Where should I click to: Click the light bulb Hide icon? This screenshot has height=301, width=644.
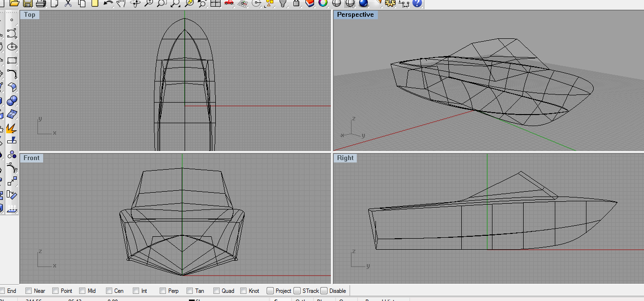(x=283, y=3)
